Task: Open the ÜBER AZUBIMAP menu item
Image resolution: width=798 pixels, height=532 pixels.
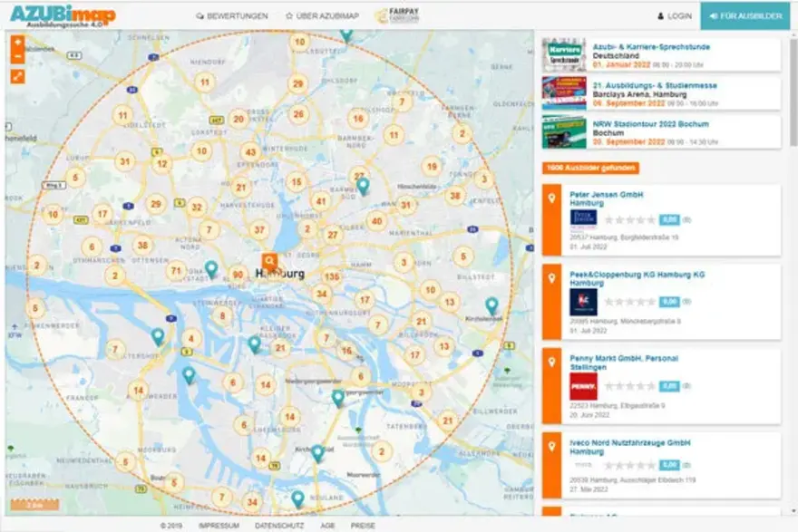Action: coord(322,16)
